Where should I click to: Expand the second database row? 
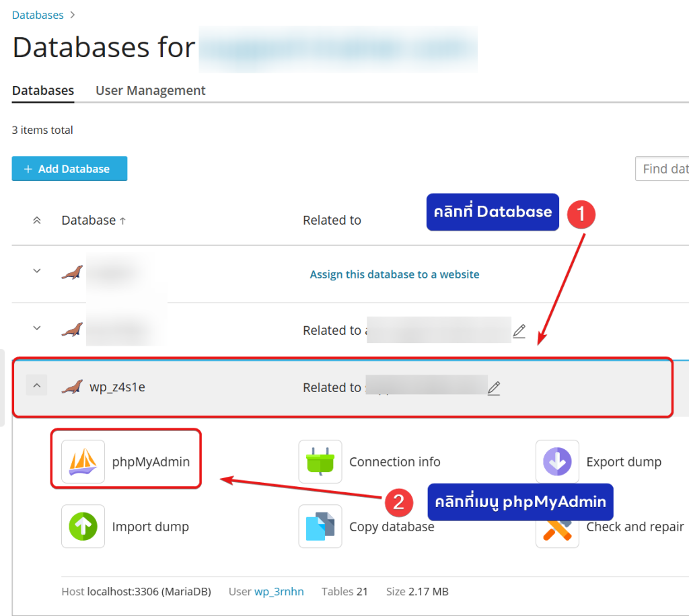pos(37,328)
